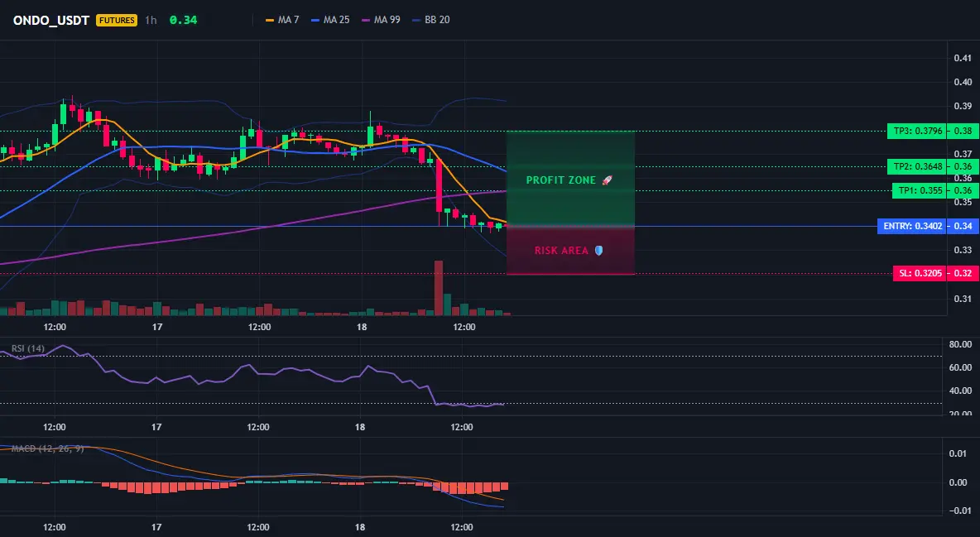The height and width of the screenshot is (537, 980).
Task: Click the 40.00 RSI axis label
Action: [x=960, y=391]
